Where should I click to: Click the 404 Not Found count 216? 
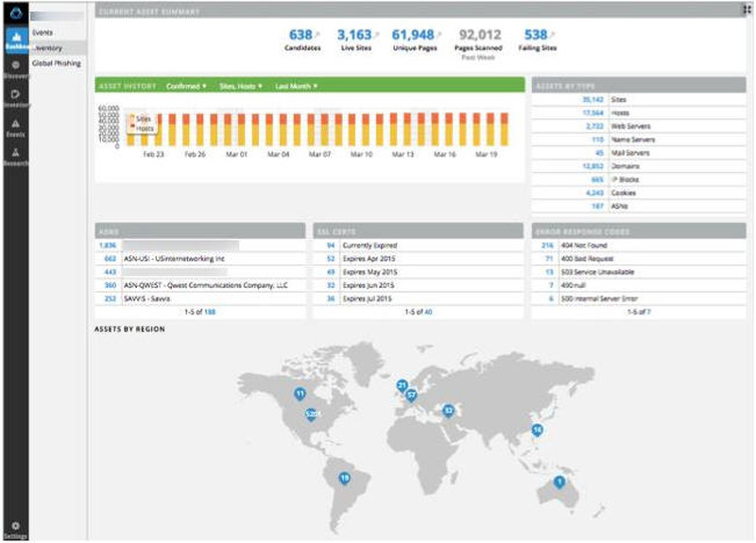tap(547, 245)
